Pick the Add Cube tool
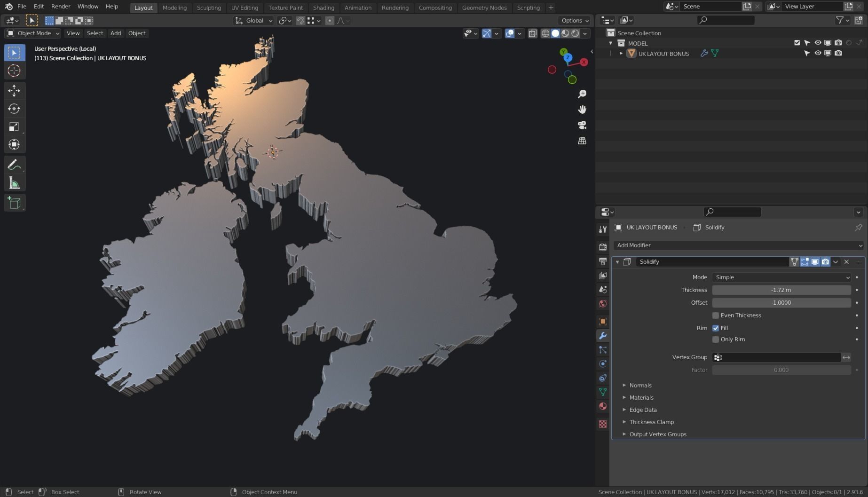This screenshot has width=868, height=497. (14, 203)
